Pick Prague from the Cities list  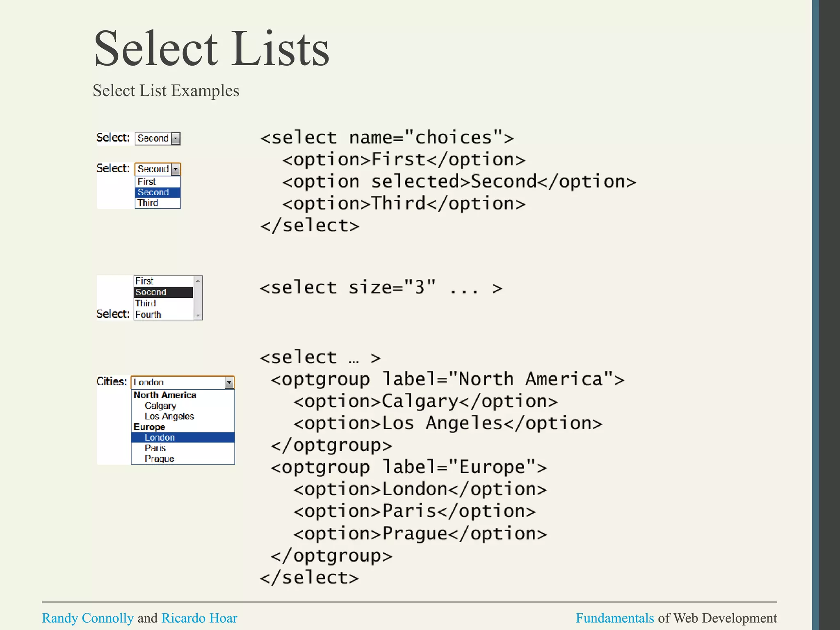coord(183,459)
